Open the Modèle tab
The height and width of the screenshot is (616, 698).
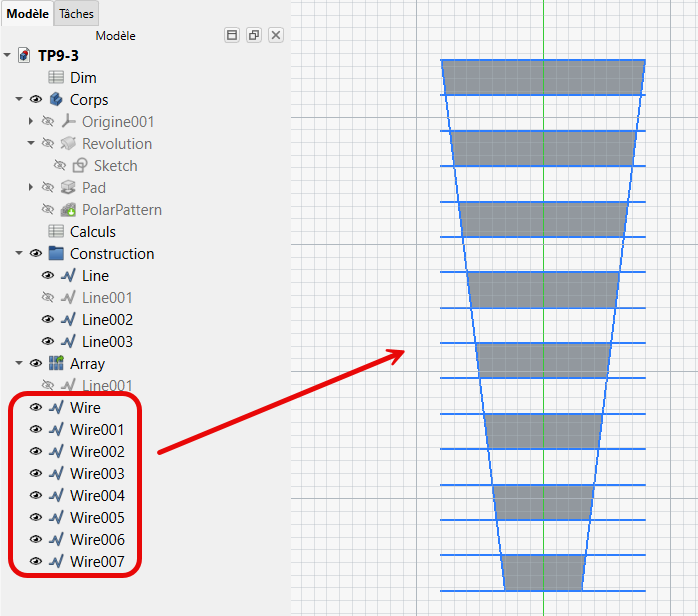(27, 14)
